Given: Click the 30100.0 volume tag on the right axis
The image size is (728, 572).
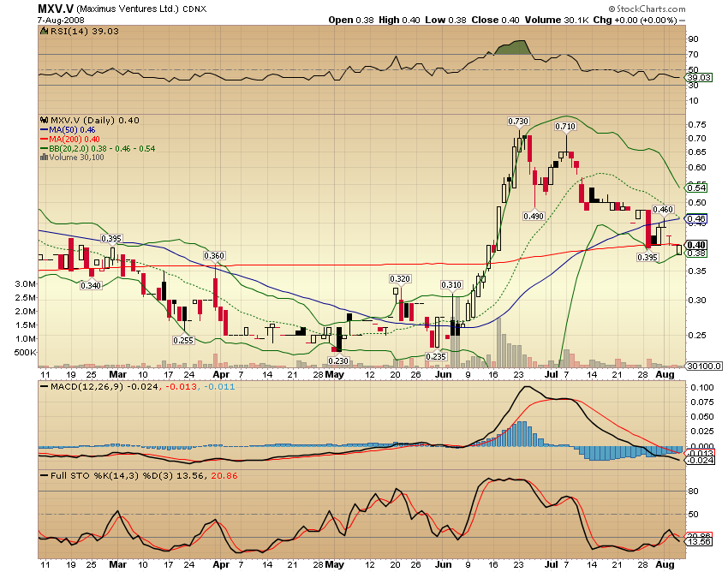Looking at the screenshot, I should (704, 366).
